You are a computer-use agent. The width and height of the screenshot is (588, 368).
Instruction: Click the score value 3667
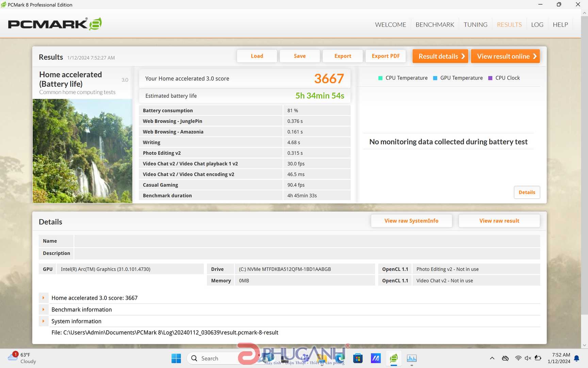pos(329,79)
